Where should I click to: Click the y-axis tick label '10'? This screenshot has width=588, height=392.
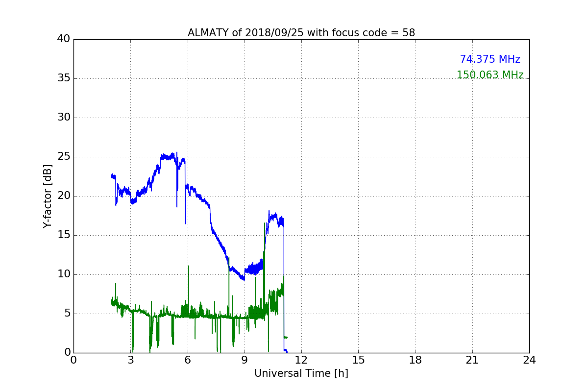(64, 274)
